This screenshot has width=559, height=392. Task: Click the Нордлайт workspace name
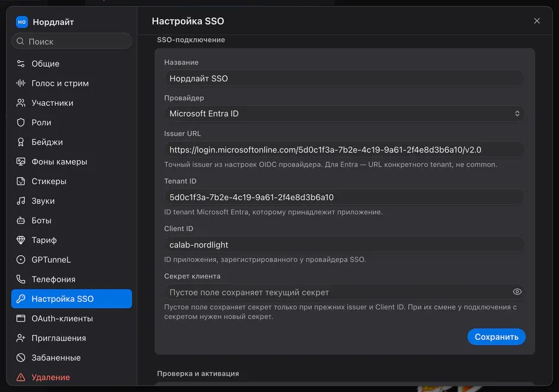click(53, 22)
